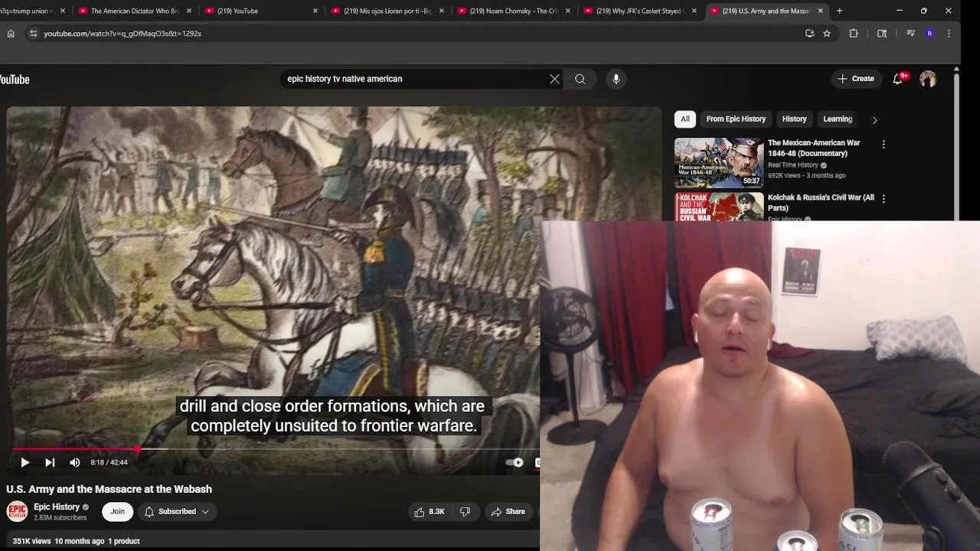Open Real Time History channel
Viewport: 980px width, 551px height.
coord(793,165)
